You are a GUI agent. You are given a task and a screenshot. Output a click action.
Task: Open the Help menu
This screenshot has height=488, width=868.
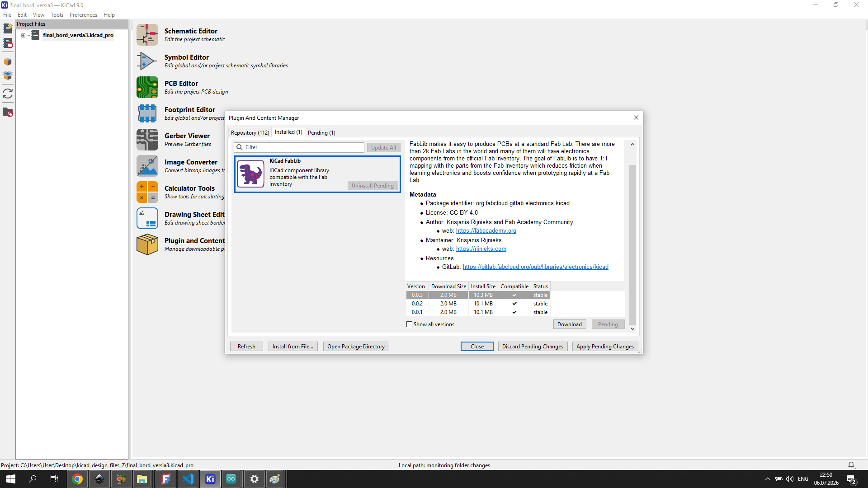point(109,15)
